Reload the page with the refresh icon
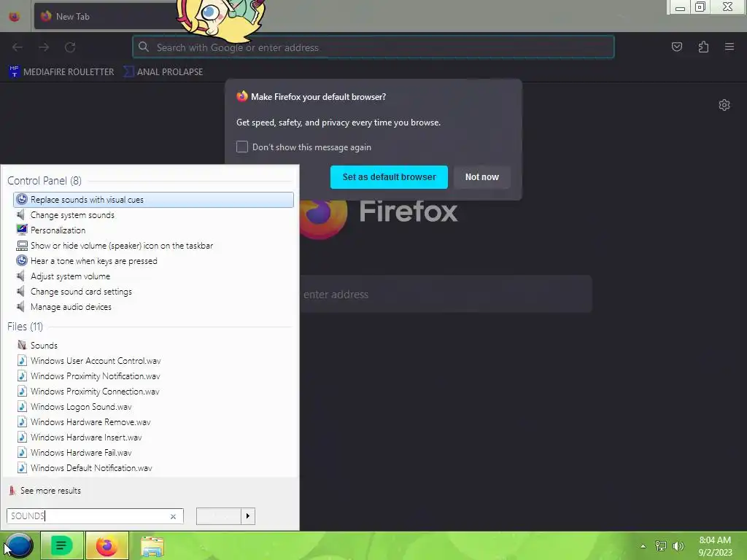747x560 pixels. (x=70, y=47)
